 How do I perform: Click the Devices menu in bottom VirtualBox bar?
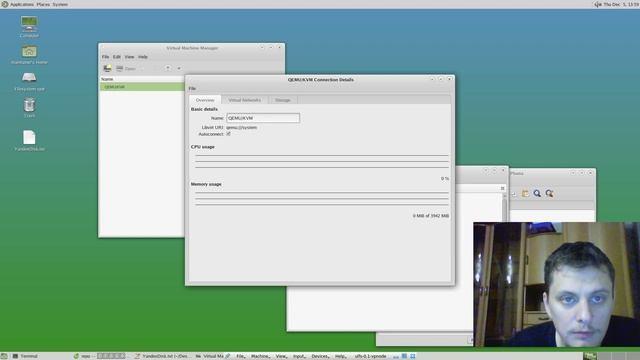tap(320, 356)
